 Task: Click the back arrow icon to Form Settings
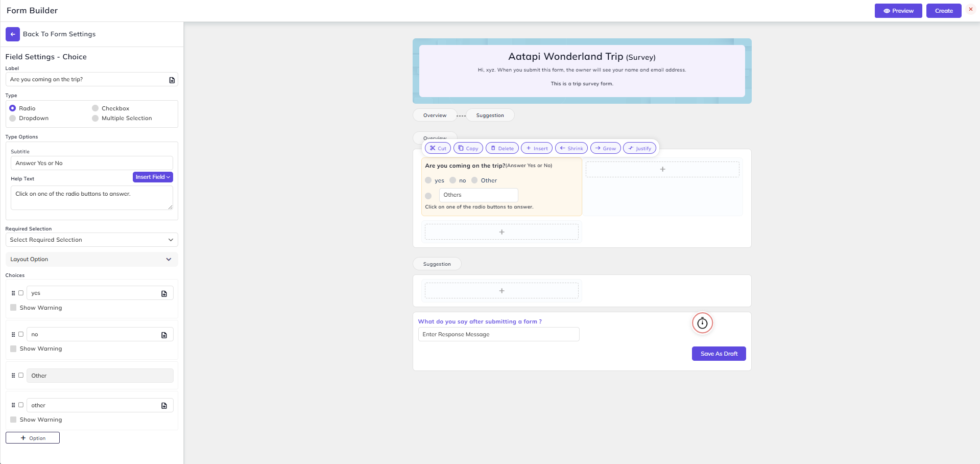13,34
